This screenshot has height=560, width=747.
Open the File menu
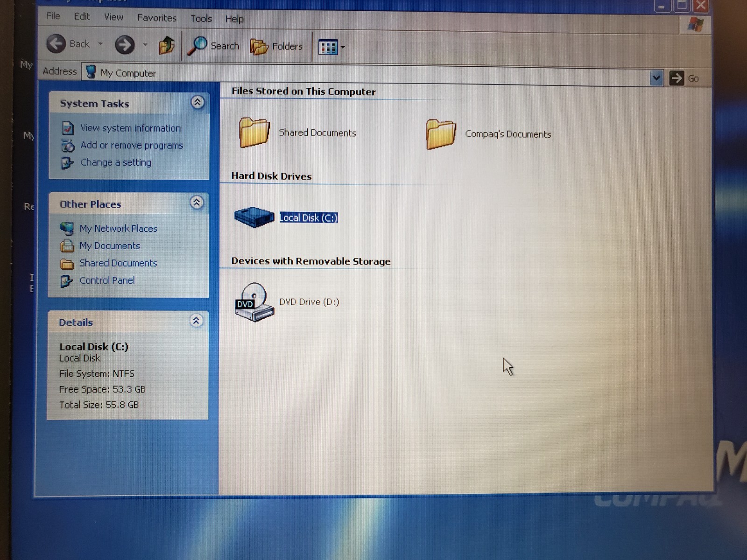pyautogui.click(x=53, y=16)
